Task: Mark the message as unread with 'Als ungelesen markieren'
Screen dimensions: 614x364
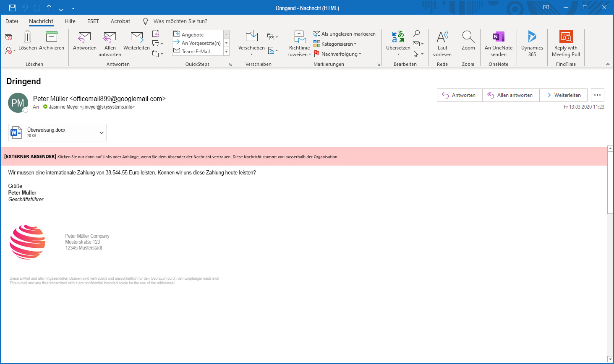Action: point(345,34)
